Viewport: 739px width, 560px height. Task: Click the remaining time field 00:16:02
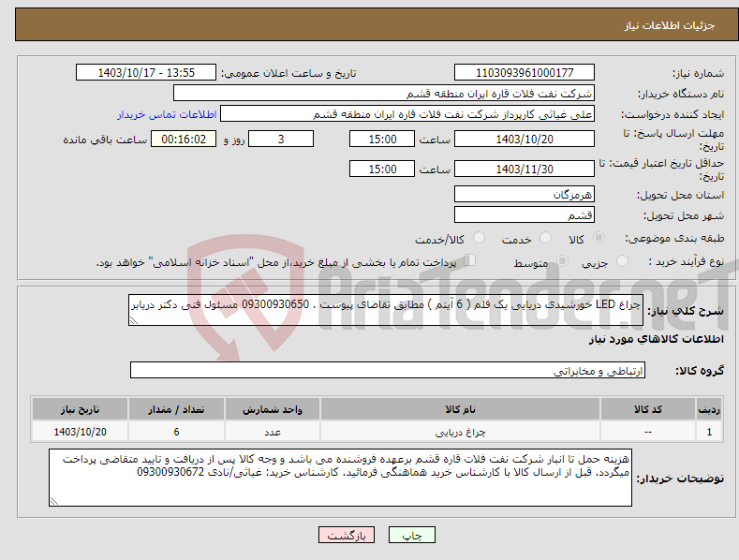(x=184, y=139)
